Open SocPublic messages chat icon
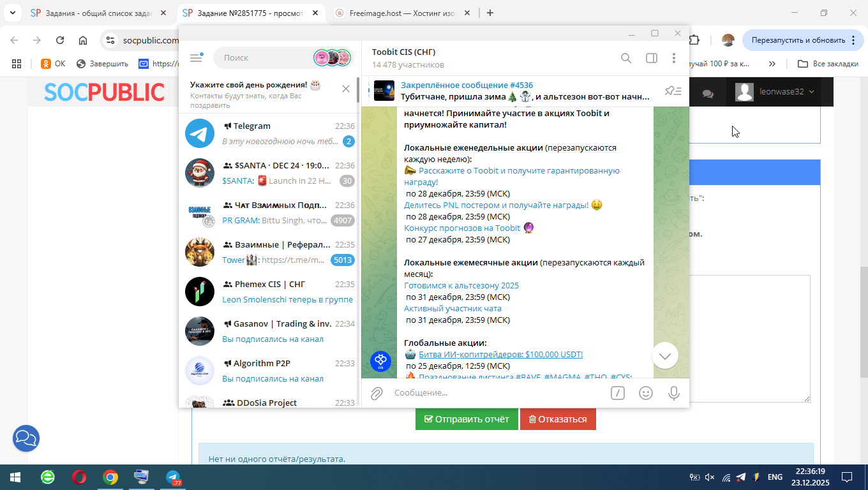 (708, 93)
